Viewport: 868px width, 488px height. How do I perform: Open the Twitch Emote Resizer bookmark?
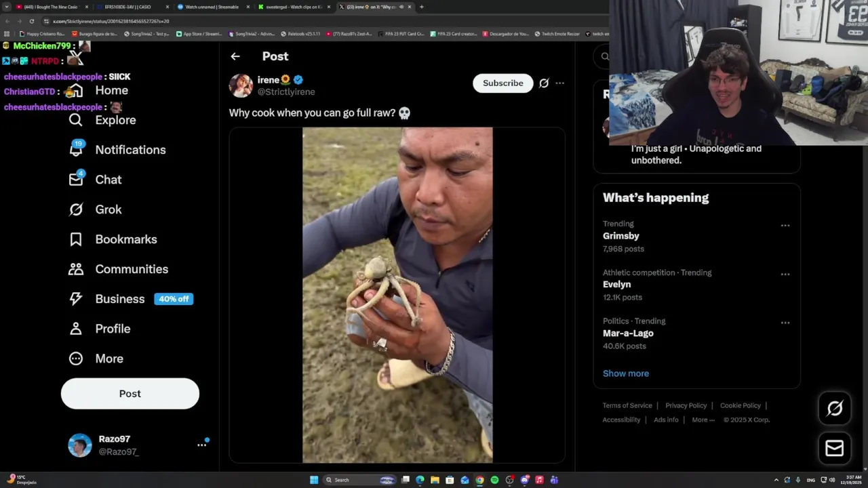point(557,34)
